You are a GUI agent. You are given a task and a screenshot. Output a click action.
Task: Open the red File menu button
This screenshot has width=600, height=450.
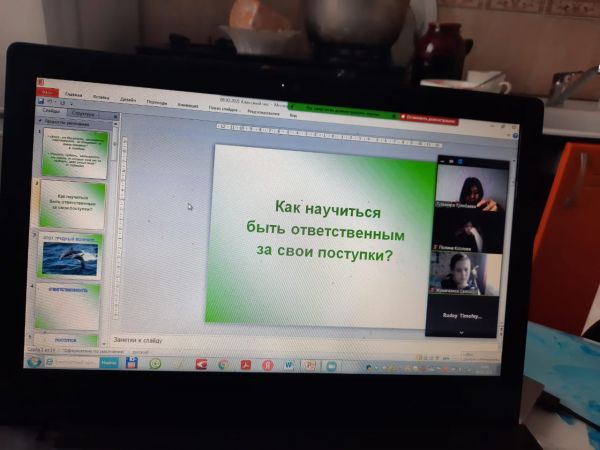(46, 91)
